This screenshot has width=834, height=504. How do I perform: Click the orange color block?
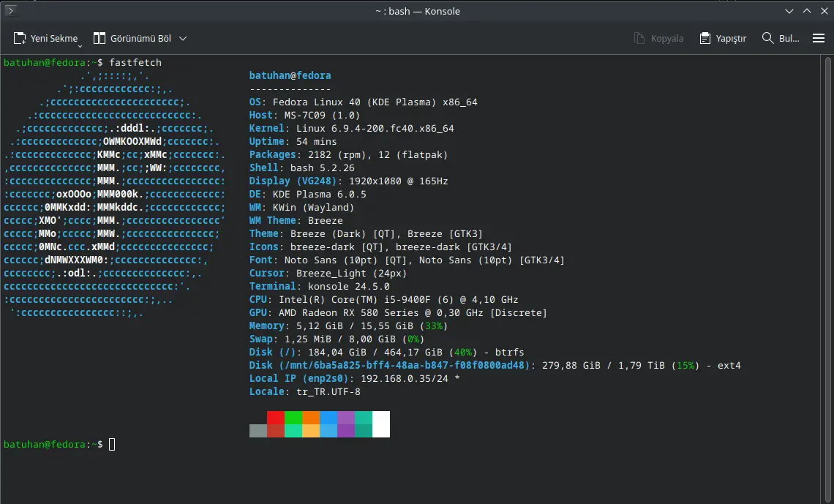(311, 418)
